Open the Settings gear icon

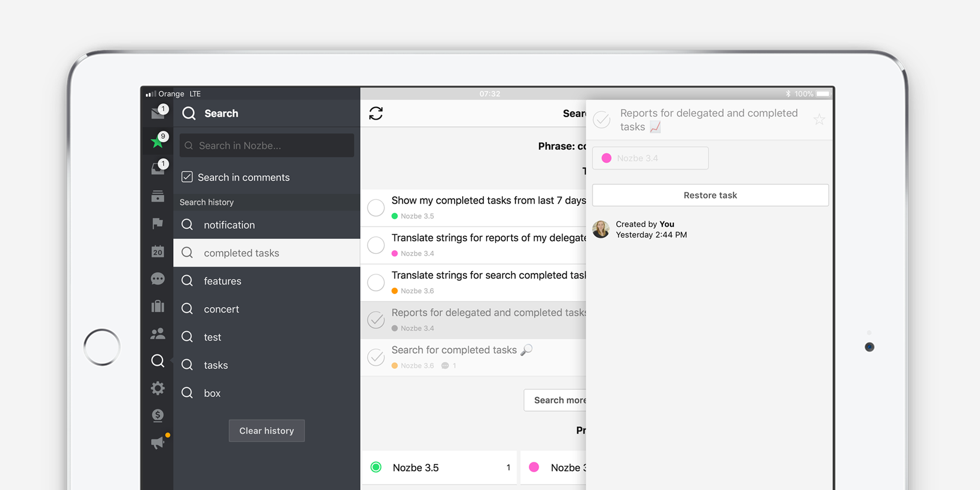(x=158, y=388)
